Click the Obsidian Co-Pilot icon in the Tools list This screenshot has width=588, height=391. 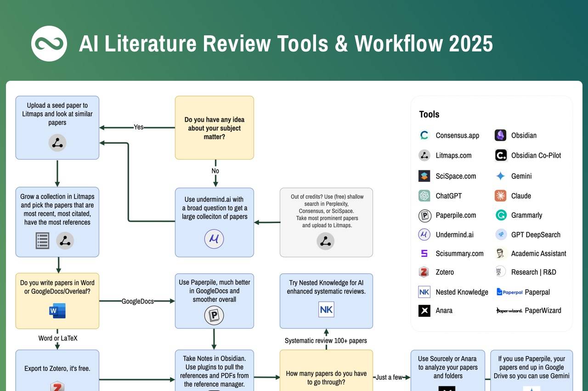501,155
